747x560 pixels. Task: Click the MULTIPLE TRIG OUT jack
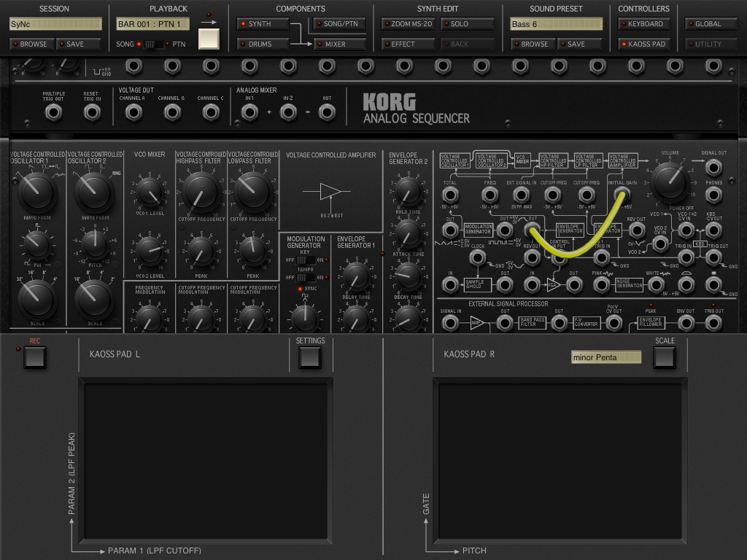53,113
